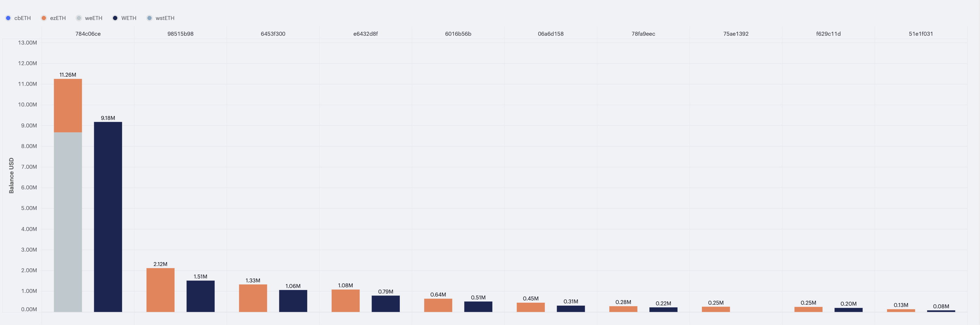Toggle the weETH legend entry
980x325 pixels.
(x=89, y=18)
